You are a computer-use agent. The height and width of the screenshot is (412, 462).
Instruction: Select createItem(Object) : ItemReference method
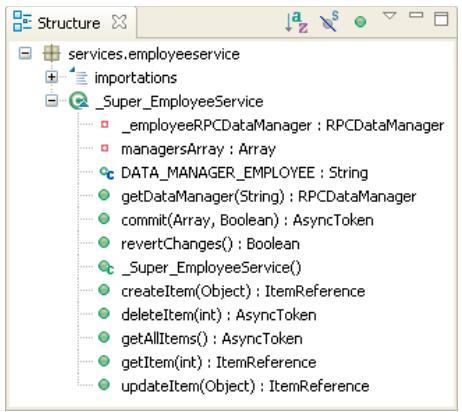coord(243,291)
